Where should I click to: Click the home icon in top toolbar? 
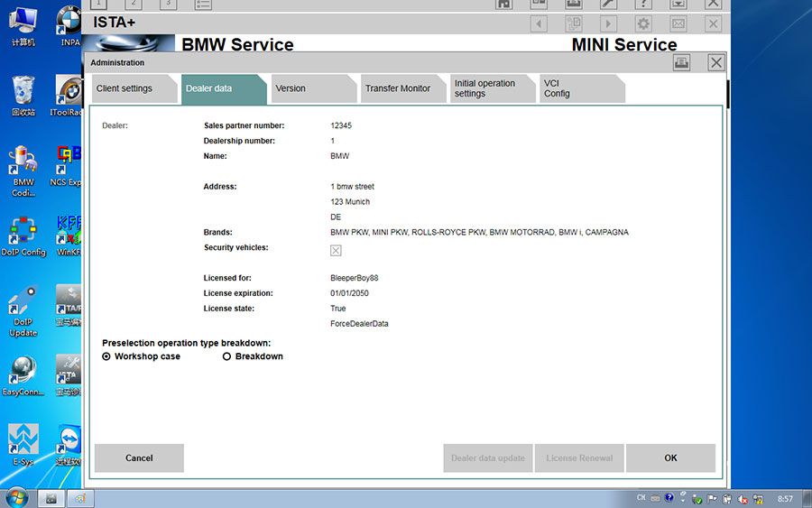(x=503, y=5)
